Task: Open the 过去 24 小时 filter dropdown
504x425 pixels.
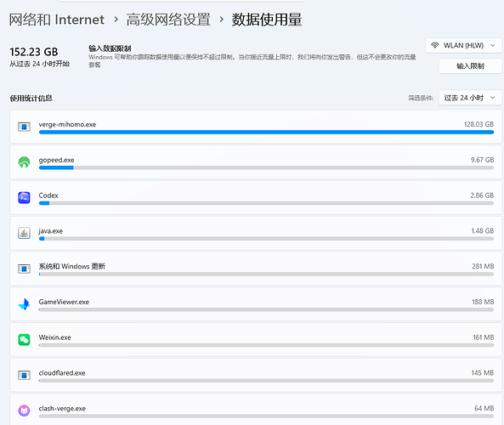Action: 470,98
